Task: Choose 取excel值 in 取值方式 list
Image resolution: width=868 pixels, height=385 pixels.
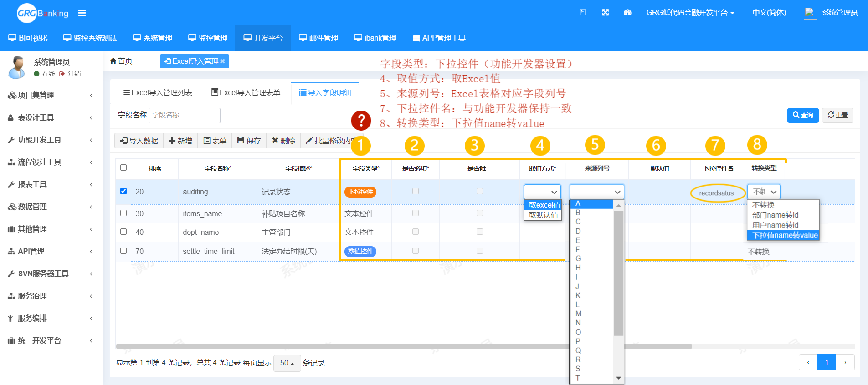Action: pos(543,205)
